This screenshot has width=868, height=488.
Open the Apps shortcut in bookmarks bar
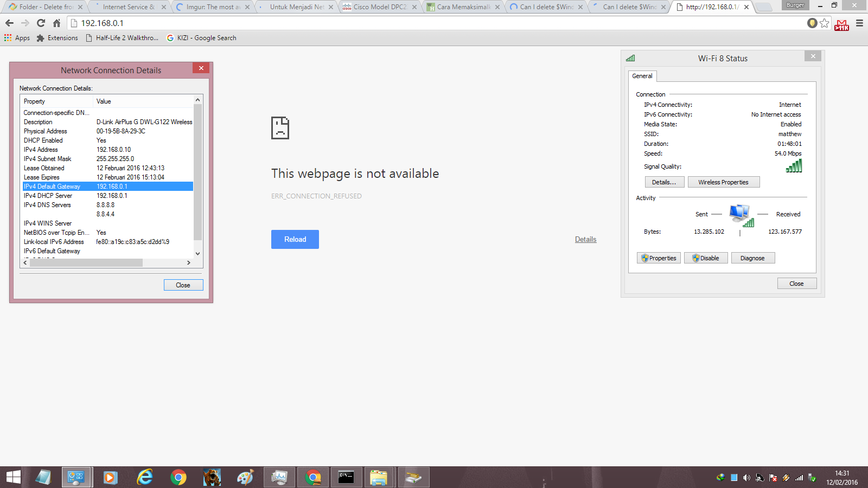coord(17,38)
